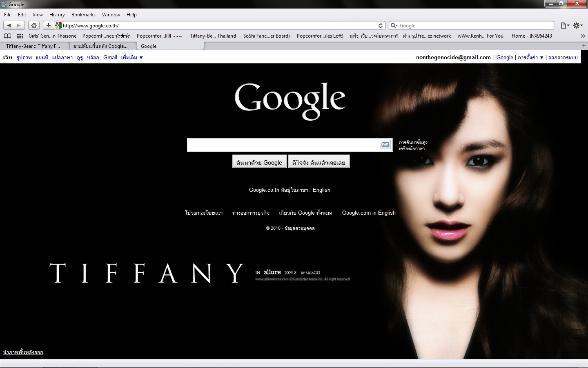This screenshot has width=588, height=368.
Task: Open the Bookmarks menu
Action: click(83, 15)
